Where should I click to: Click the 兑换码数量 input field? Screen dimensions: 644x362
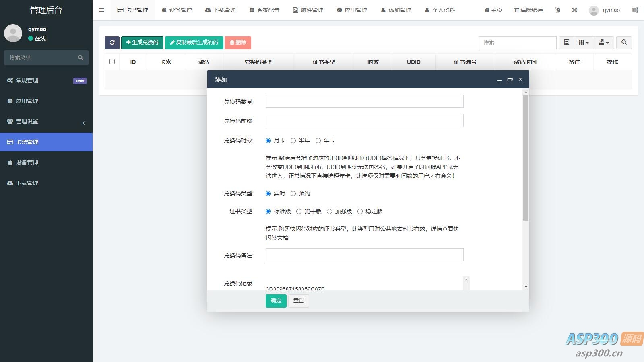[364, 101]
